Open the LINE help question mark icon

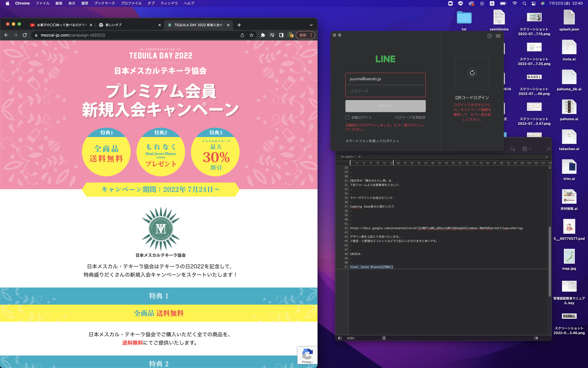click(x=490, y=36)
